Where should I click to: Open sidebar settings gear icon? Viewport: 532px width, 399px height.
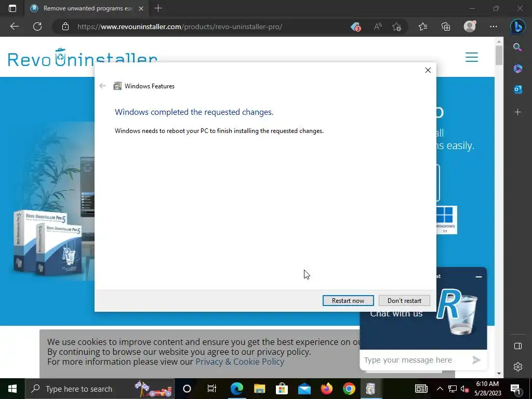click(518, 367)
